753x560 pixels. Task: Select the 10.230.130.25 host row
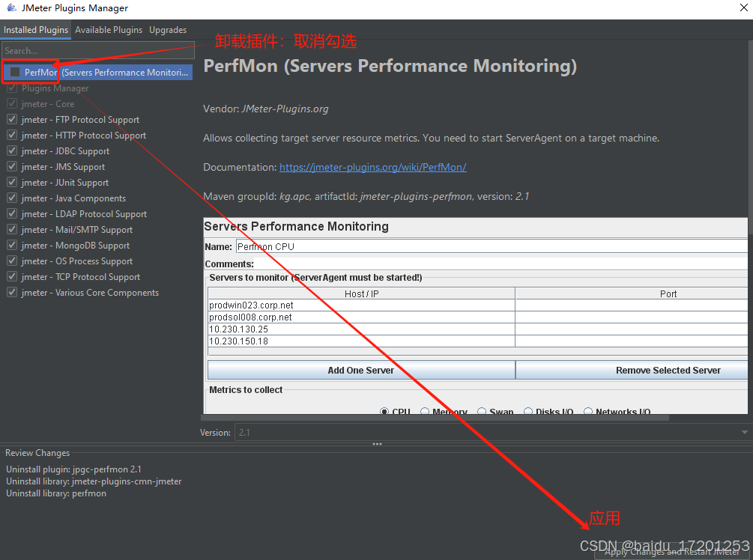(x=361, y=329)
